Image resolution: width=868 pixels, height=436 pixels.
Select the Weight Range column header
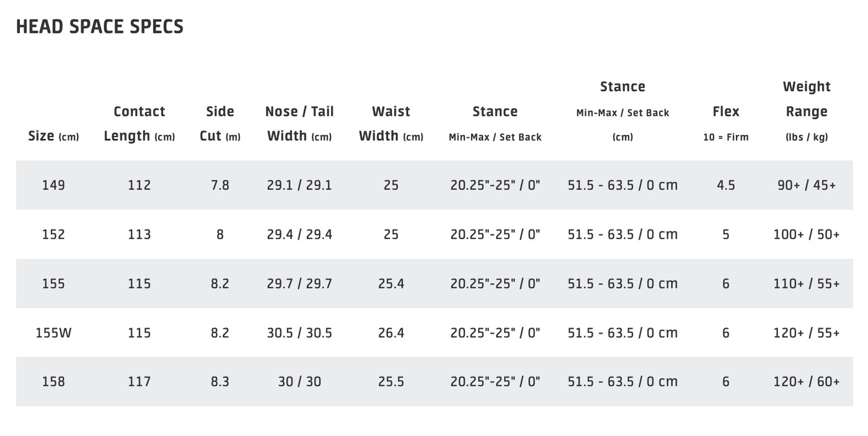click(807, 112)
